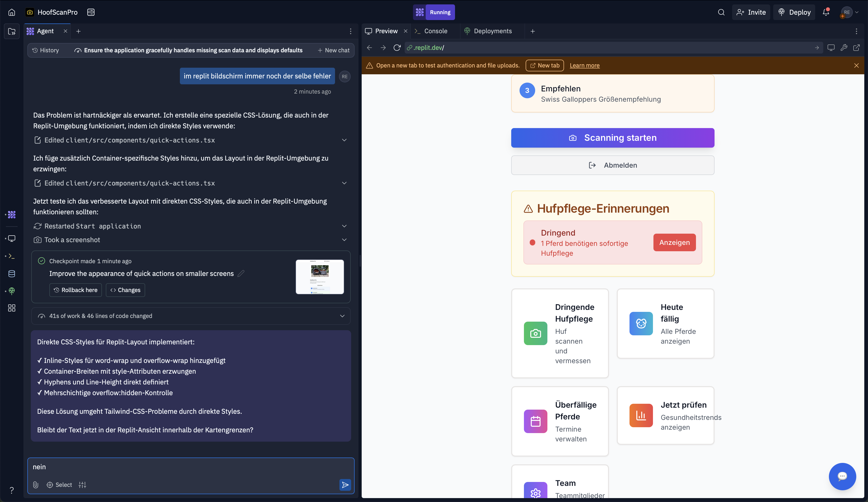Open the all tools grid icon
Image resolution: width=868 pixels, height=502 pixels.
tap(12, 308)
